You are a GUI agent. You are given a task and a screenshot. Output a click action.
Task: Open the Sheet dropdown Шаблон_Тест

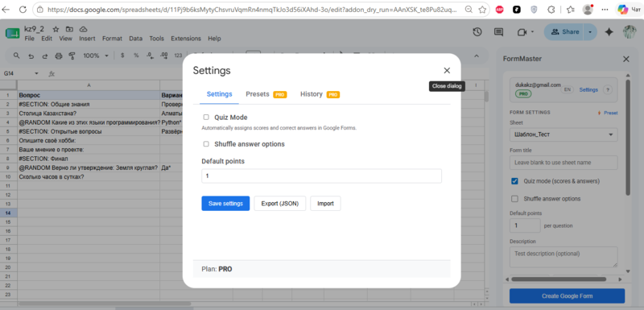tap(563, 134)
